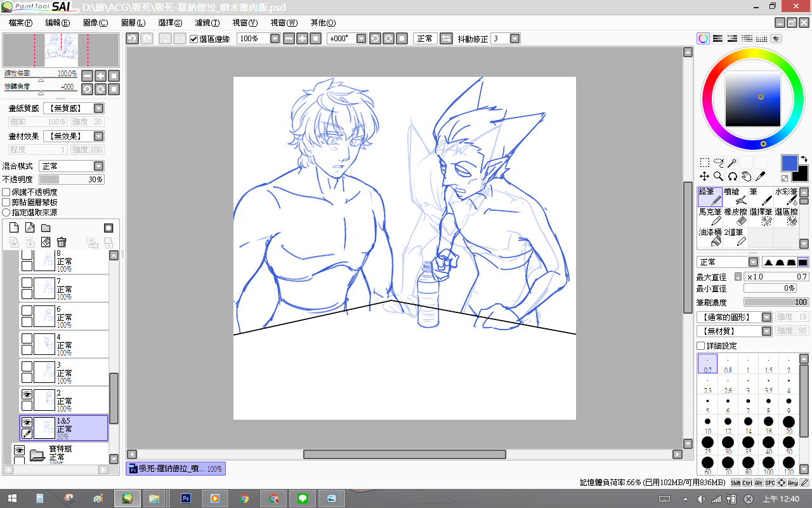812x508 pixels.
Task: Pick the hand pan tool
Action: [x=746, y=177]
